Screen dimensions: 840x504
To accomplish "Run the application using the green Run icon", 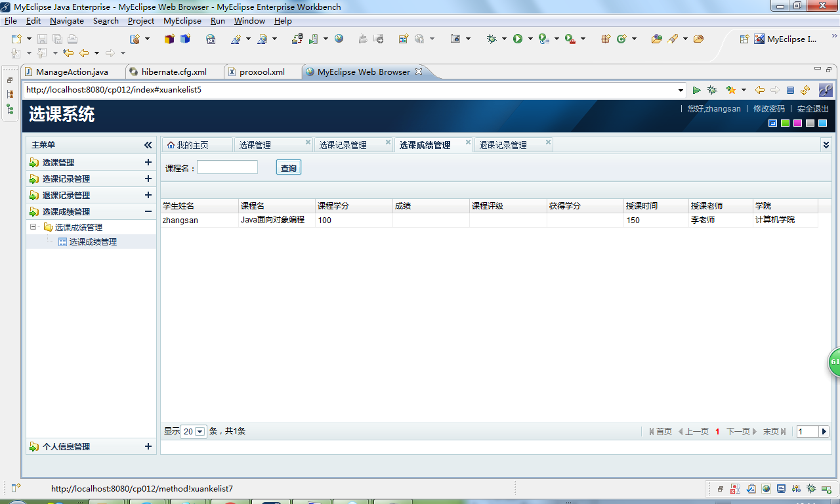I will pyautogui.click(x=517, y=39).
